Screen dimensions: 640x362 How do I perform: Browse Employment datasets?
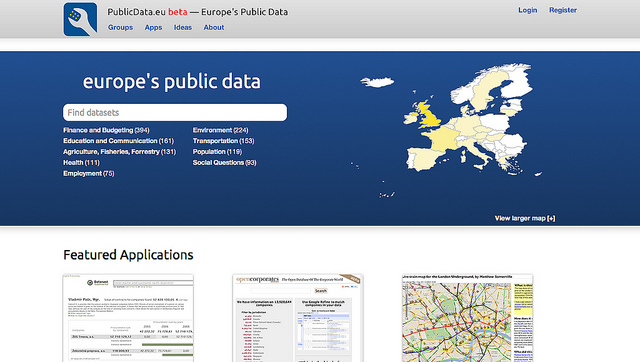(89, 173)
